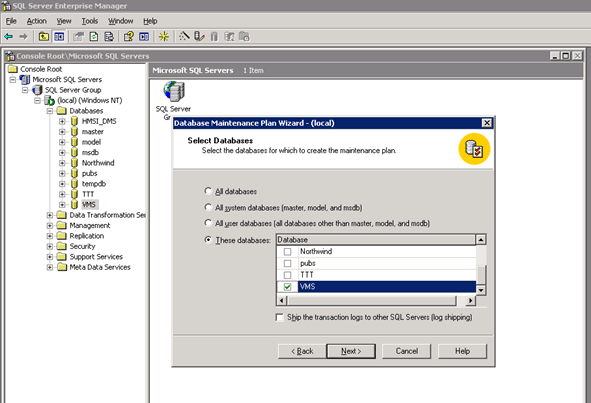Click the Forward arrow in the toolbar
The height and width of the screenshot is (403, 591).
[x=23, y=37]
